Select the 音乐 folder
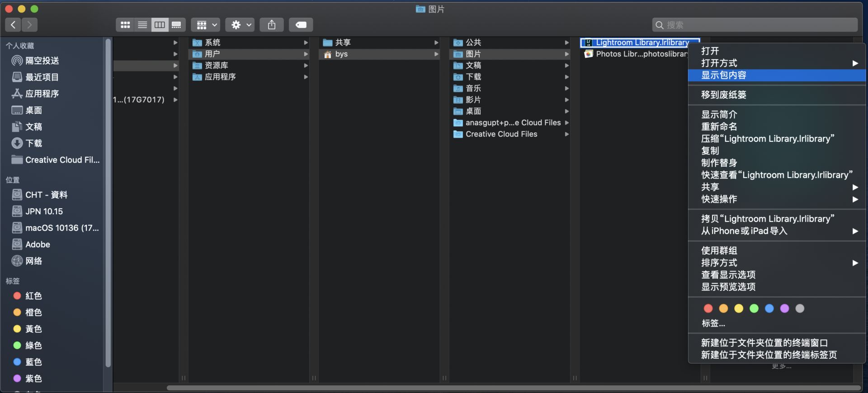Image resolution: width=868 pixels, height=393 pixels. tap(510, 89)
